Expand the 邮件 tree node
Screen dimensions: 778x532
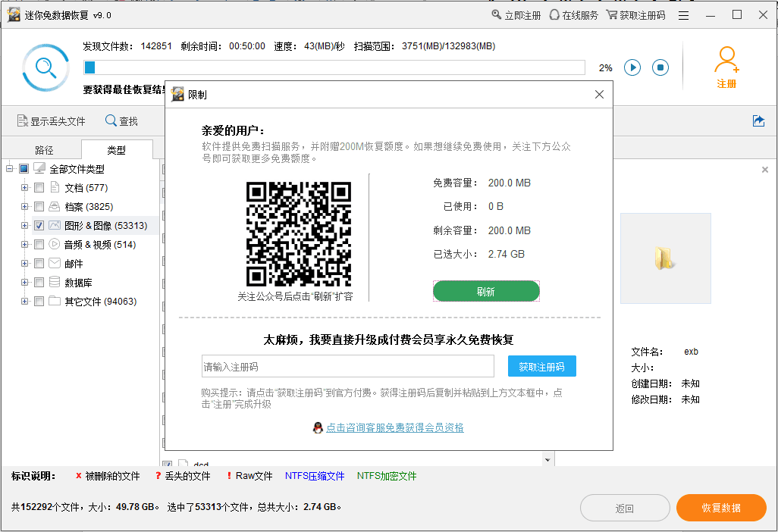pos(24,263)
